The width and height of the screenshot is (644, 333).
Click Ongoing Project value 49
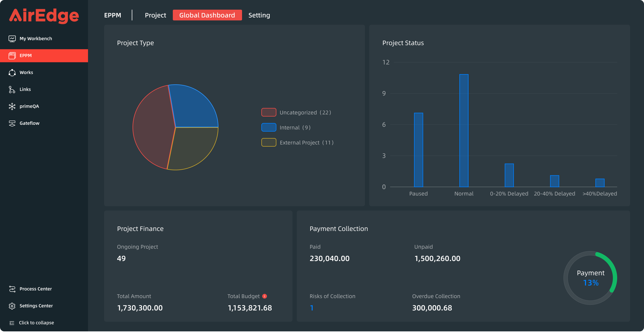pos(121,259)
